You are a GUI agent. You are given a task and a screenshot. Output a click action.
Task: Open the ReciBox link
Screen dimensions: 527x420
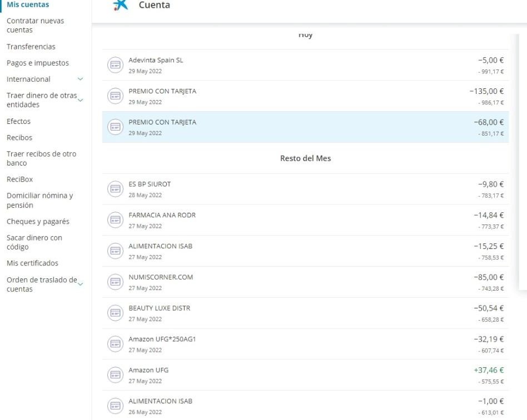coord(19,179)
